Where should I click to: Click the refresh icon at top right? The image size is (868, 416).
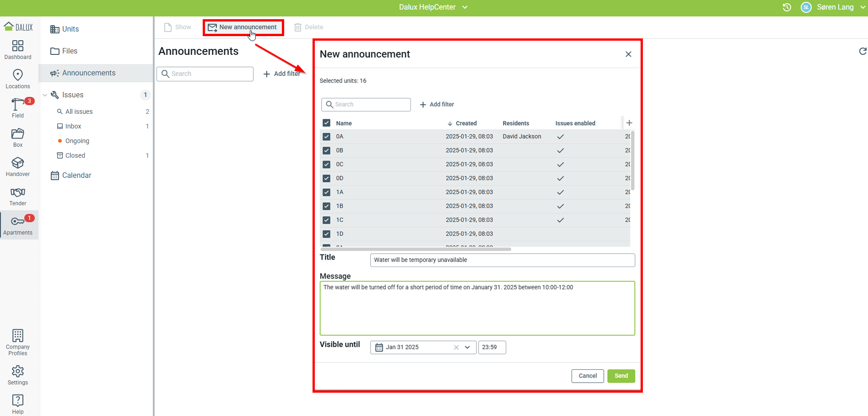(863, 51)
